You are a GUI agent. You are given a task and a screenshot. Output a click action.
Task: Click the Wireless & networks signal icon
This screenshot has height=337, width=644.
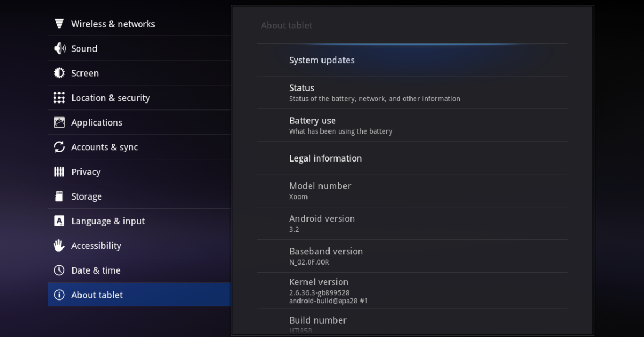pos(59,24)
